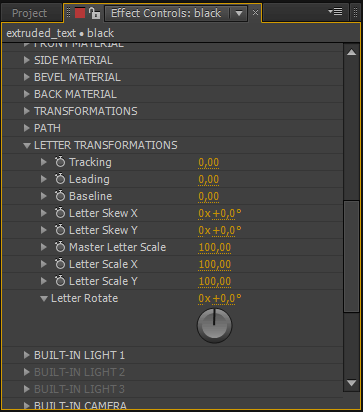Select the LETTER TRANSFORMATIONS label
Screen dimensions: 363x412
coord(106,145)
